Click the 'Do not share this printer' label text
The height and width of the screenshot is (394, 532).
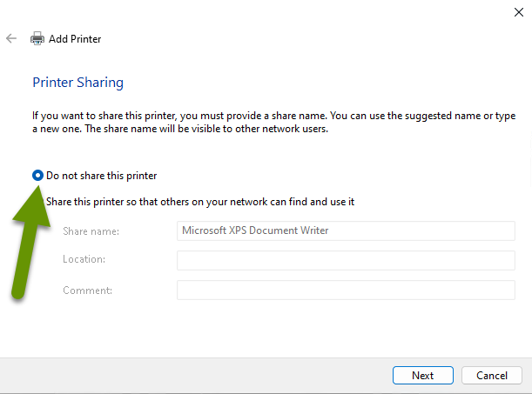102,176
